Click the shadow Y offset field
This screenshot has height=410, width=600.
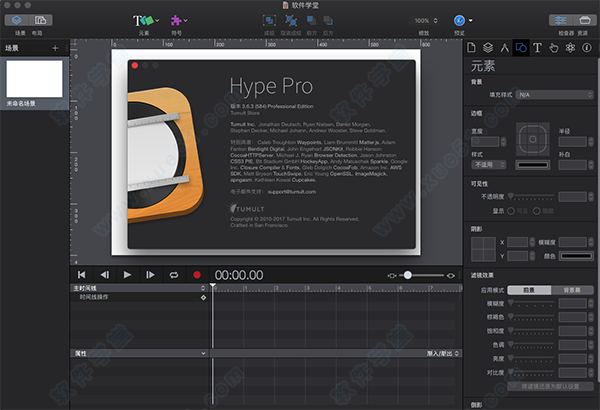517,256
